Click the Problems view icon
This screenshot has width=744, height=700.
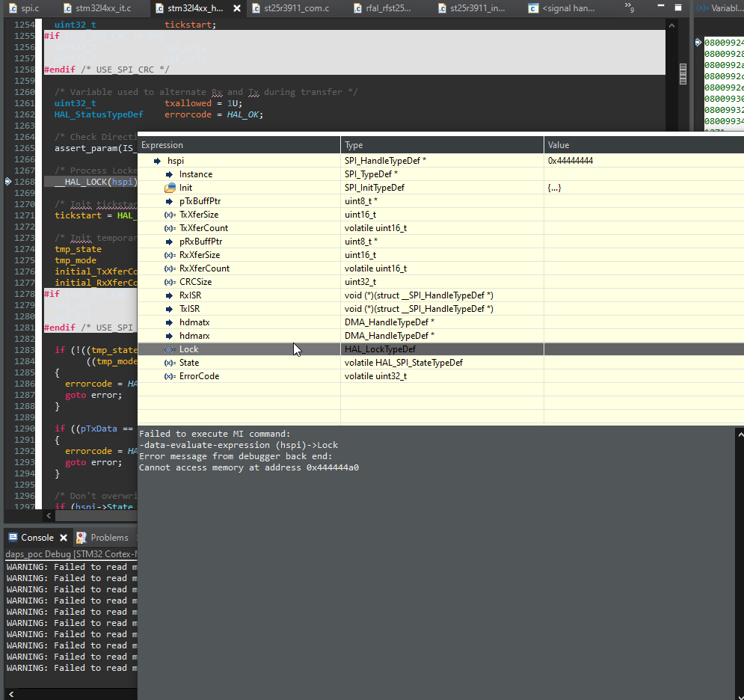82,538
